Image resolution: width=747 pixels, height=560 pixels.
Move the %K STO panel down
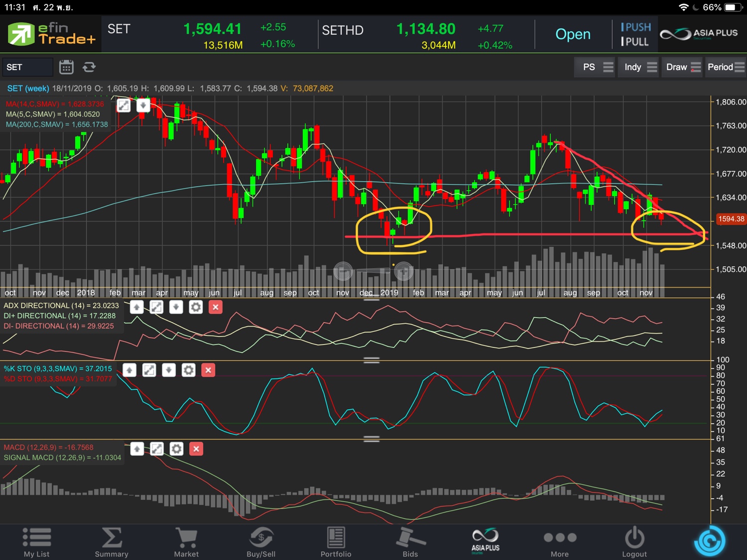coord(169,370)
